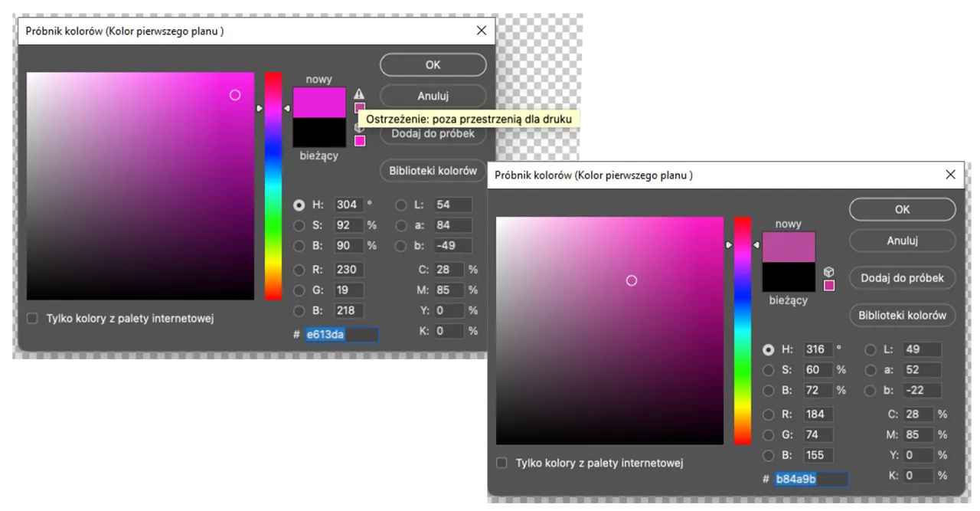Screen dimensions: 980x511
Task: Select the S radio button in left dialog
Action: [x=299, y=225]
